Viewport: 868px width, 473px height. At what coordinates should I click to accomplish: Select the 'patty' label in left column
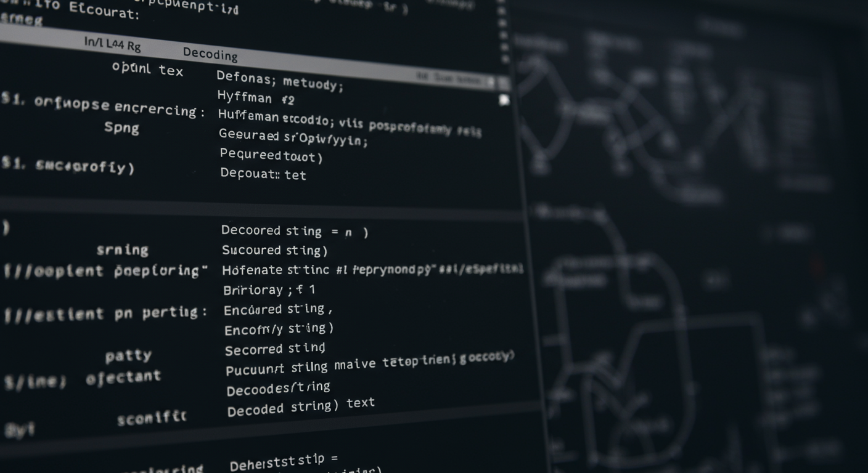click(x=128, y=355)
